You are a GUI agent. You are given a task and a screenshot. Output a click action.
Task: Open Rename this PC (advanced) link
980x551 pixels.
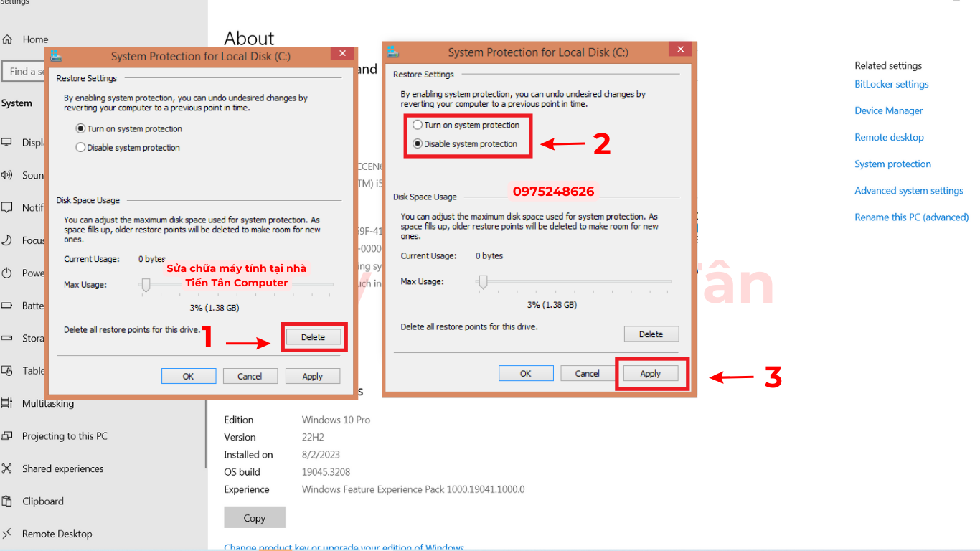pyautogui.click(x=911, y=217)
